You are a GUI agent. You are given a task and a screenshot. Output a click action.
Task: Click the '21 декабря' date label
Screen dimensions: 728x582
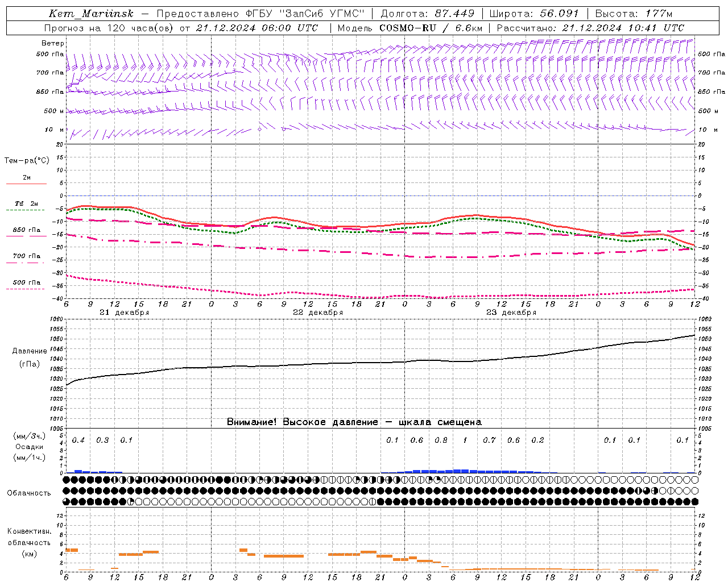[x=125, y=313]
